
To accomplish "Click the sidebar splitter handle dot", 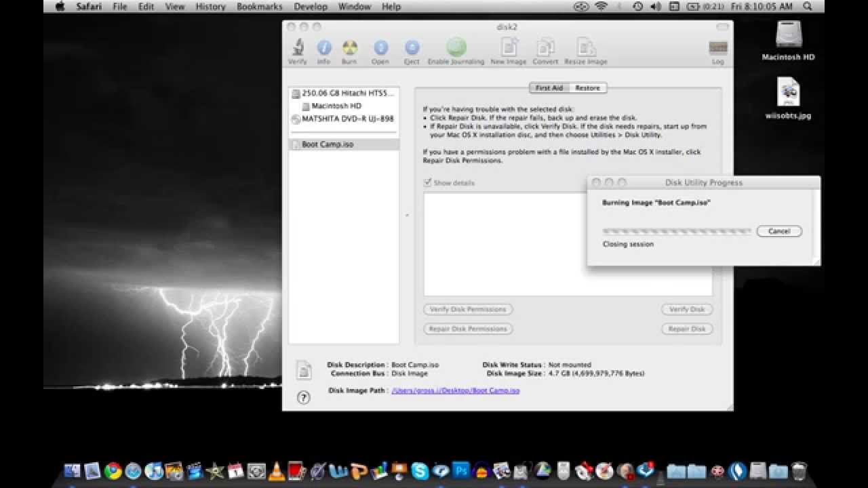I will (407, 216).
